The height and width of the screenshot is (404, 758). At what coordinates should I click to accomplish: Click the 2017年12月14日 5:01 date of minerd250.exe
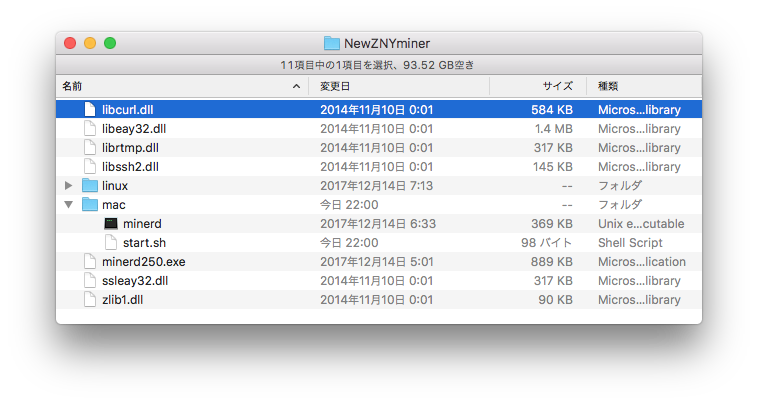point(376,262)
